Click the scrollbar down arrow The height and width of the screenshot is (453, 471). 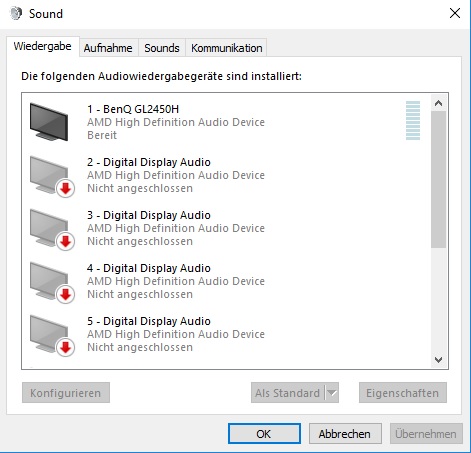[438, 360]
